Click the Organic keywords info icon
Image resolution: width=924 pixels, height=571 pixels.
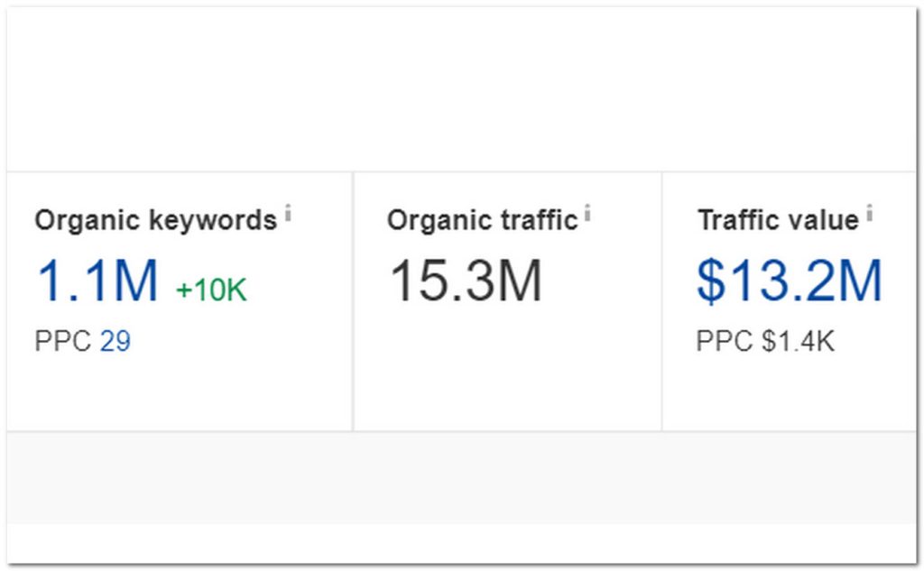pos(289,214)
